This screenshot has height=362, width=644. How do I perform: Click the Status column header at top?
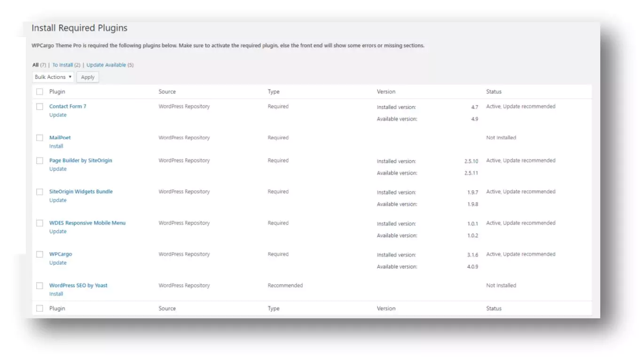494,92
